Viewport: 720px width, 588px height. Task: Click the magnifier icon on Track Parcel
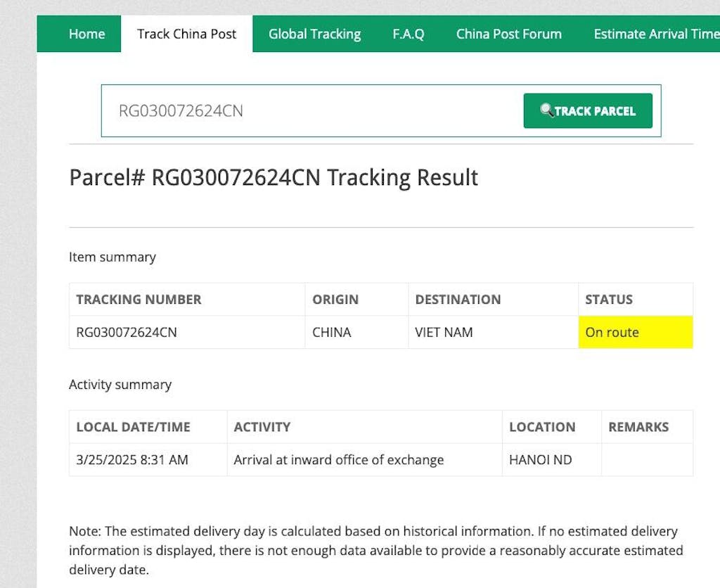(x=546, y=110)
